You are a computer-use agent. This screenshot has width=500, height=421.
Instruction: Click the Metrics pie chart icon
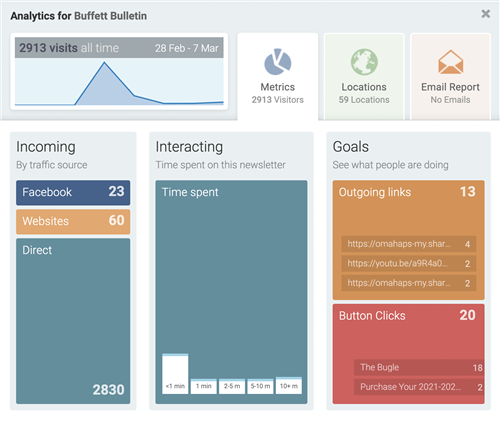coord(278,62)
